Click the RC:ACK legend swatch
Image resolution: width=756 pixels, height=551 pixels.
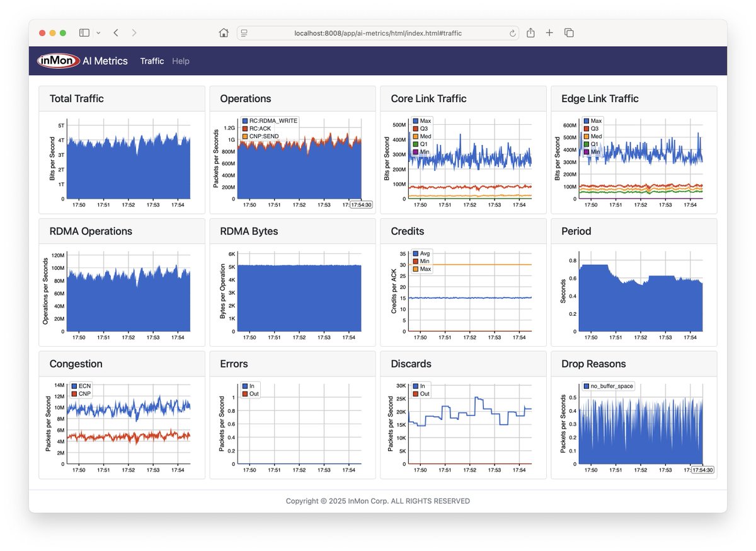(x=245, y=128)
